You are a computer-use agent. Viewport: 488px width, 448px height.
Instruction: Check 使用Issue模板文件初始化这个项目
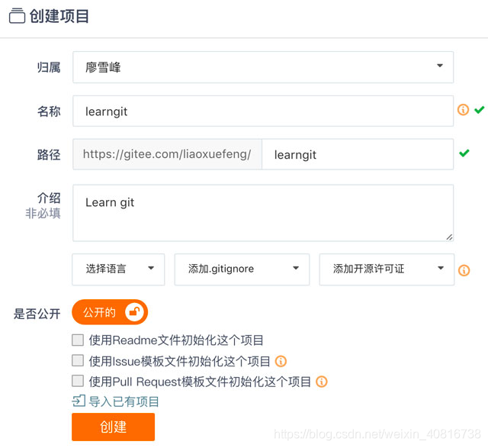[78, 360]
